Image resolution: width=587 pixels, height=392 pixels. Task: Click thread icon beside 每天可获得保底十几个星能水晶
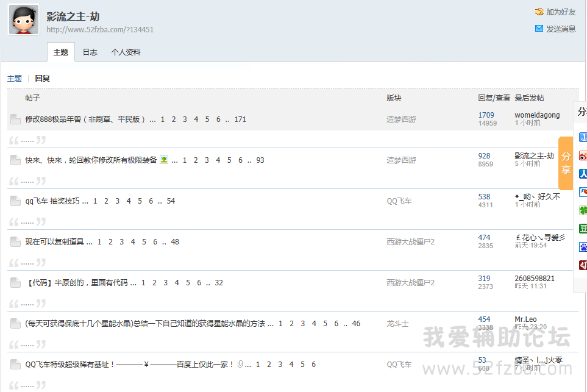tap(15, 324)
